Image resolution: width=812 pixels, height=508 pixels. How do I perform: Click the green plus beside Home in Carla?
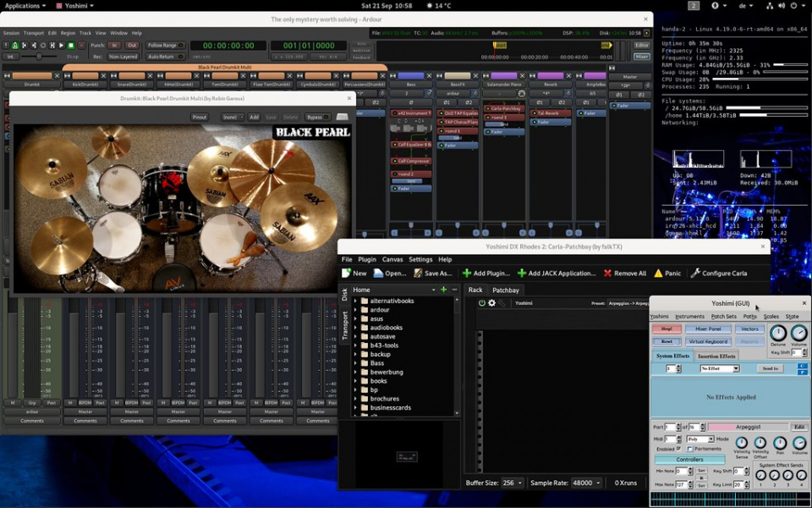pos(444,290)
